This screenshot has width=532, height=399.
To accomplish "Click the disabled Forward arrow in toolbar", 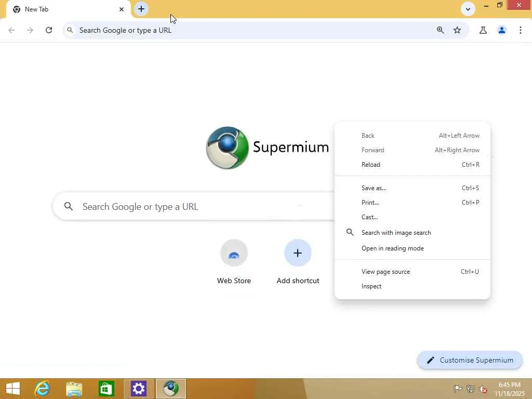I will (x=30, y=30).
